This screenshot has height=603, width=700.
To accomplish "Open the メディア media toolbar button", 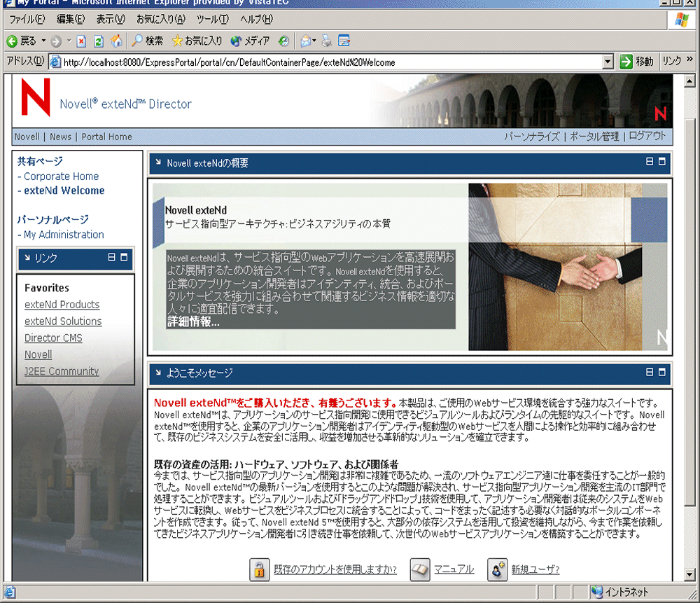I will pos(250,41).
